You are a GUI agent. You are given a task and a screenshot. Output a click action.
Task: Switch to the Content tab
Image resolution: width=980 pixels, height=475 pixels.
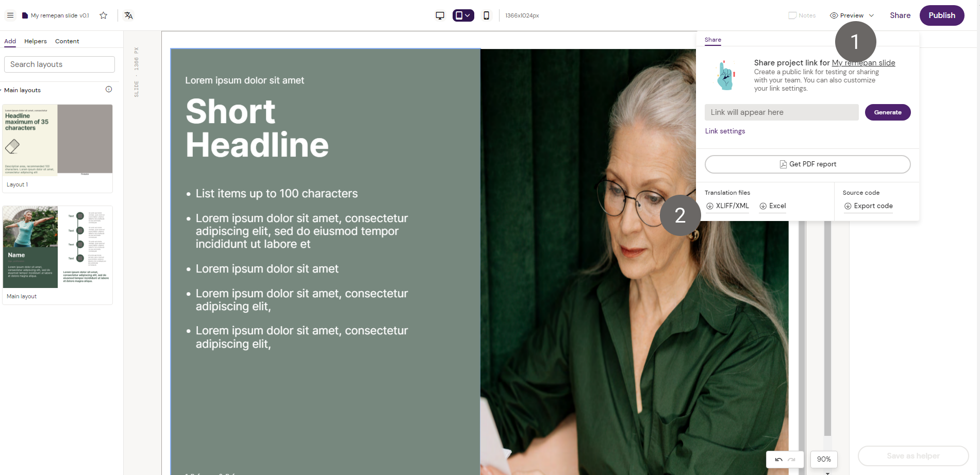(x=67, y=41)
